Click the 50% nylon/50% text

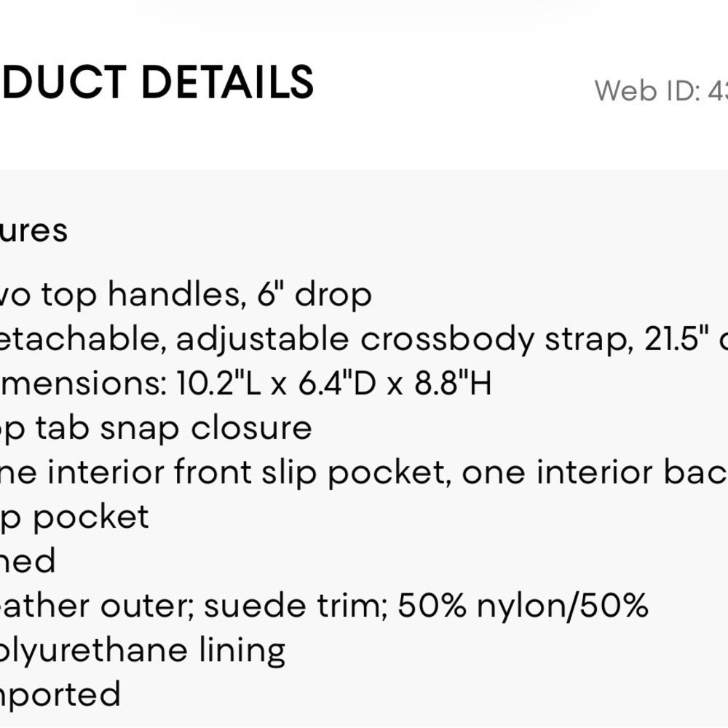(x=523, y=606)
